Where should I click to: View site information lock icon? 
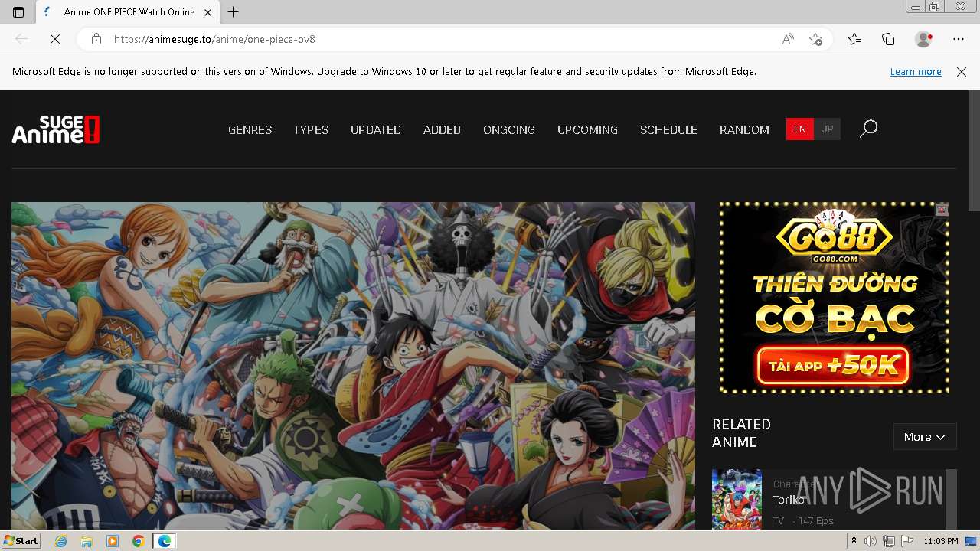pyautogui.click(x=96, y=39)
